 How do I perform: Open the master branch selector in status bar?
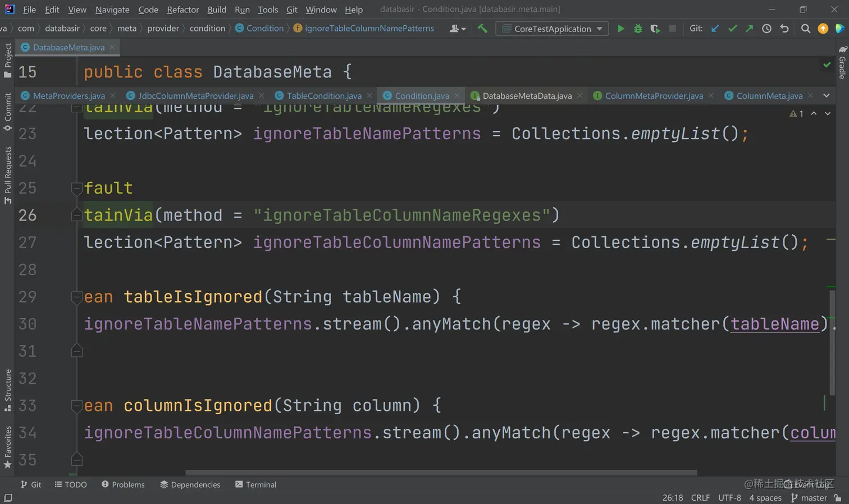point(809,498)
